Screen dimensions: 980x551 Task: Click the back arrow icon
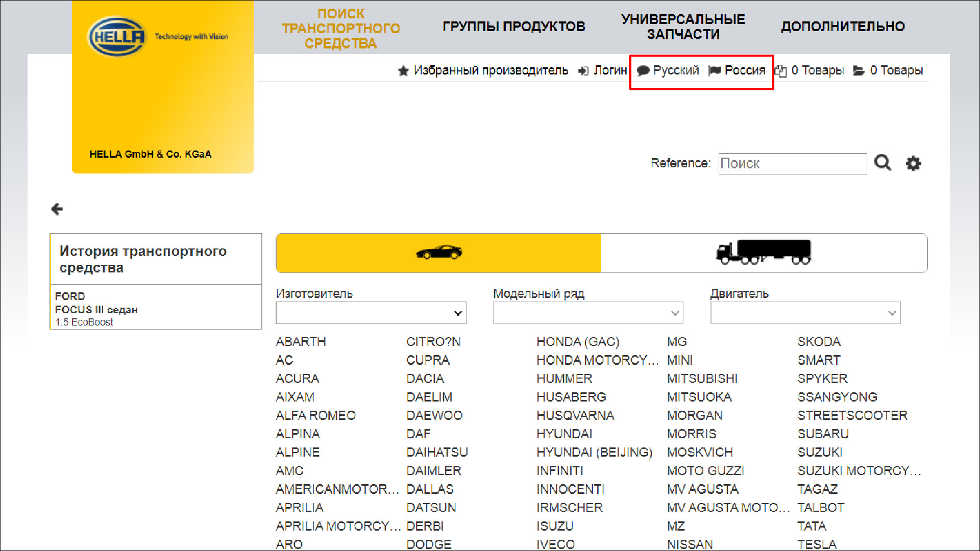tap(57, 209)
